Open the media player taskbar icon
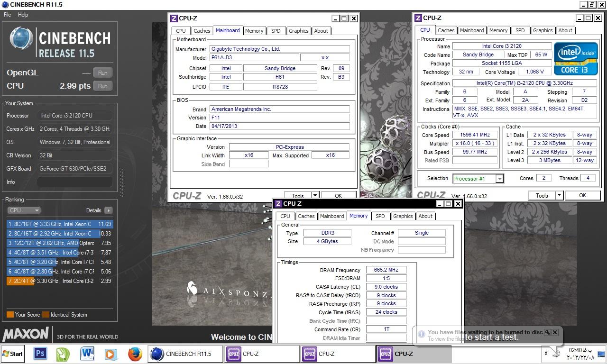Image resolution: width=607 pixels, height=364 pixels. pyautogui.click(x=110, y=354)
